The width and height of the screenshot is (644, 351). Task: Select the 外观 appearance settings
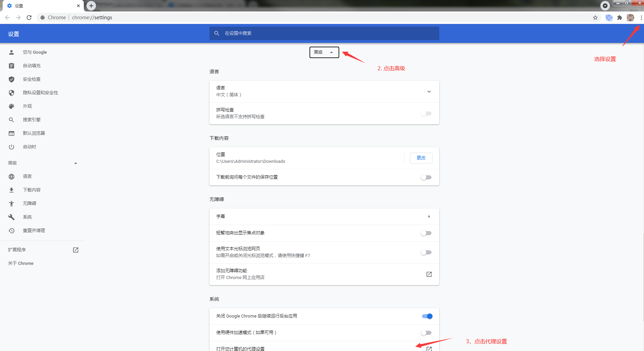tap(27, 106)
